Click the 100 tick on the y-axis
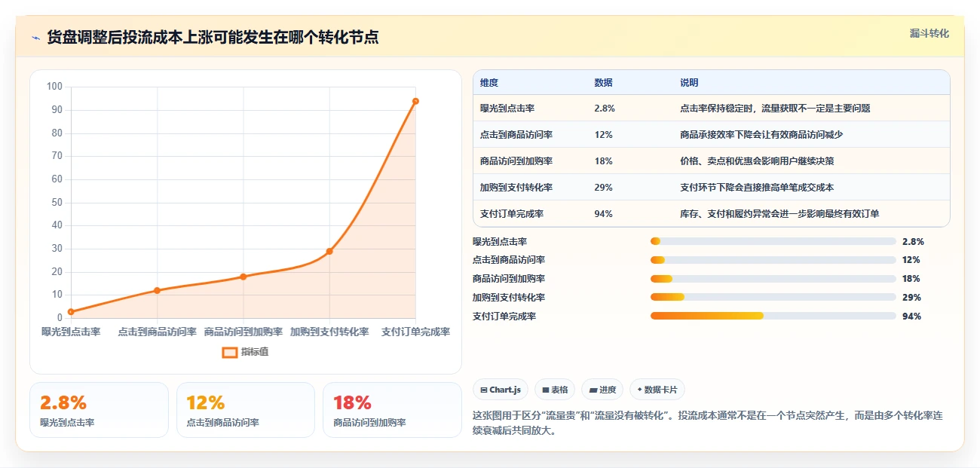The width and height of the screenshot is (980, 468). pyautogui.click(x=54, y=87)
